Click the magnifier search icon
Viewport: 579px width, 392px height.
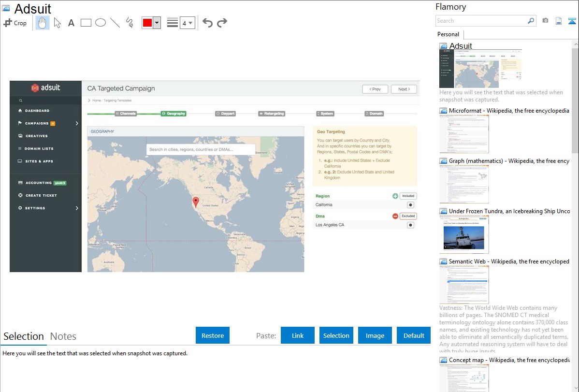click(x=531, y=21)
